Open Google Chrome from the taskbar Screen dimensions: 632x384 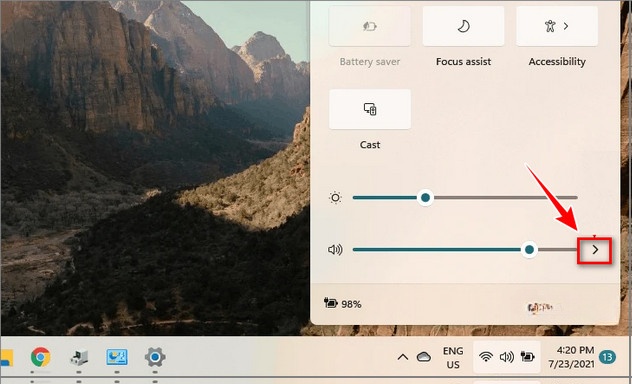pyautogui.click(x=40, y=357)
